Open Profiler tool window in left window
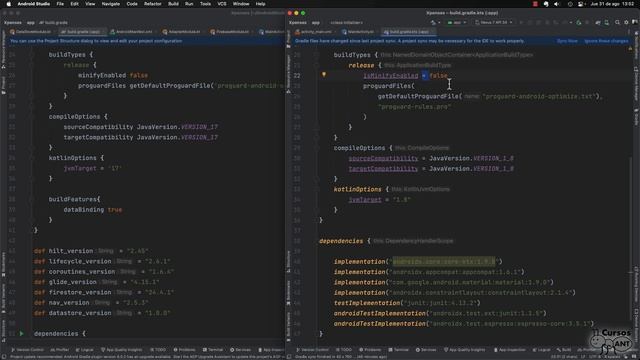 coord(60,350)
